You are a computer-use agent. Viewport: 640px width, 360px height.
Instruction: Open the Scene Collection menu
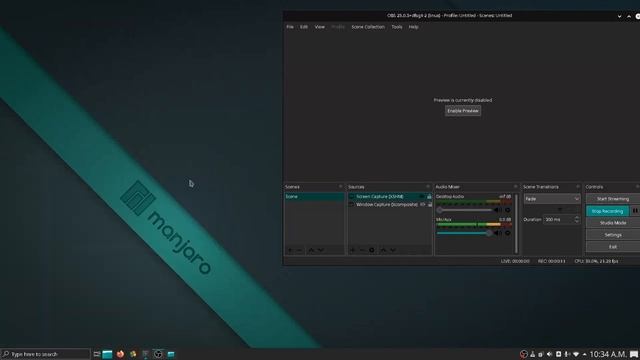368,27
